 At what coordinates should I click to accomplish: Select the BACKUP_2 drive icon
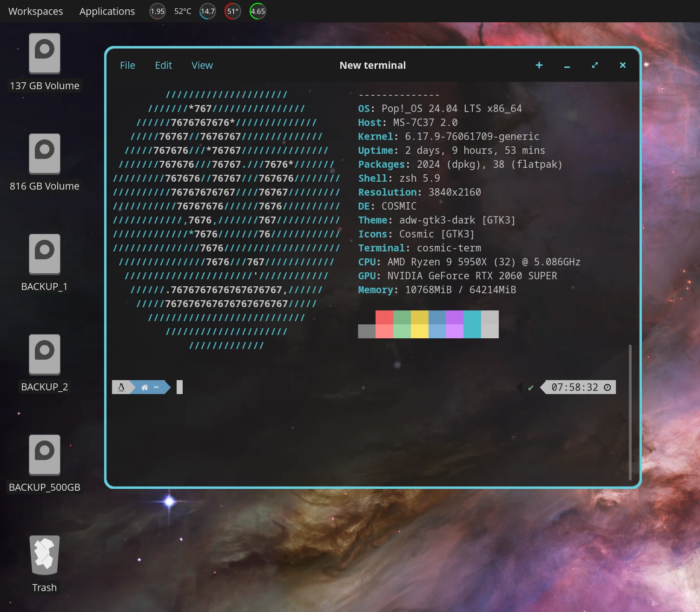(45, 355)
